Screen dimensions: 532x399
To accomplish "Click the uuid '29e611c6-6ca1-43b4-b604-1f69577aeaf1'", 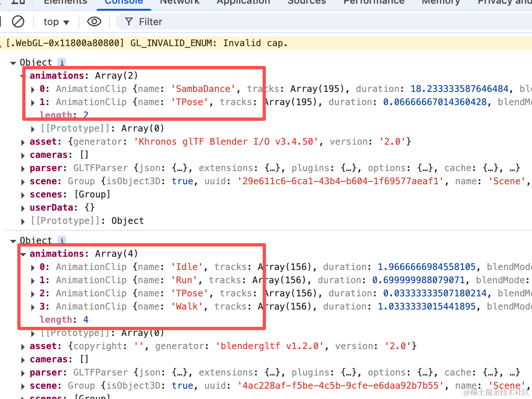I will pos(341,181).
